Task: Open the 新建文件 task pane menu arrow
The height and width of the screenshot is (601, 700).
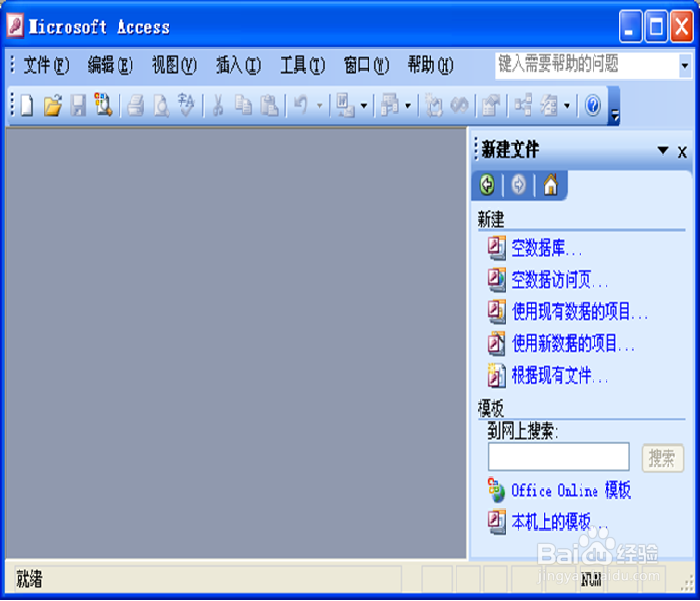Action: coord(663,150)
